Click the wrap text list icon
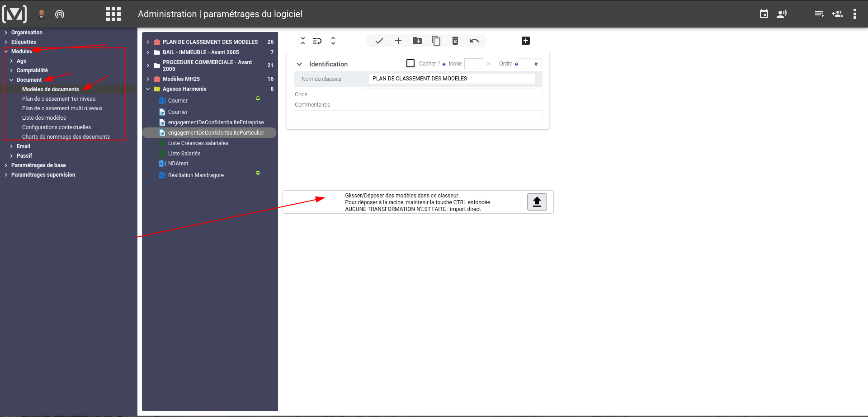The width and height of the screenshot is (868, 417). click(x=317, y=41)
